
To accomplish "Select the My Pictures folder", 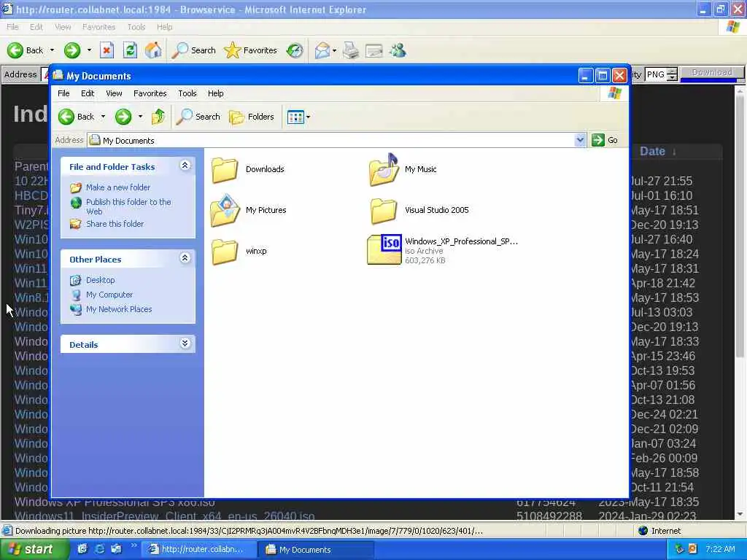I will coord(248,210).
